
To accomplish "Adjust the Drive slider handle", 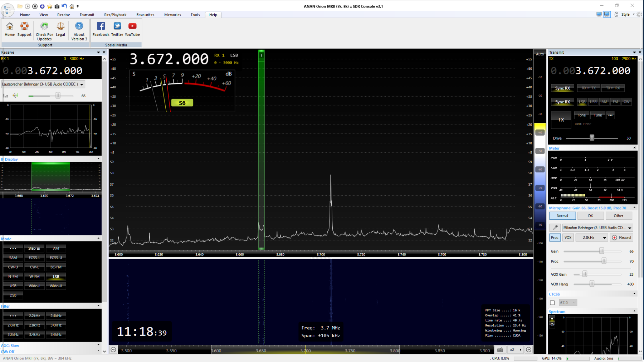I will 592,138.
